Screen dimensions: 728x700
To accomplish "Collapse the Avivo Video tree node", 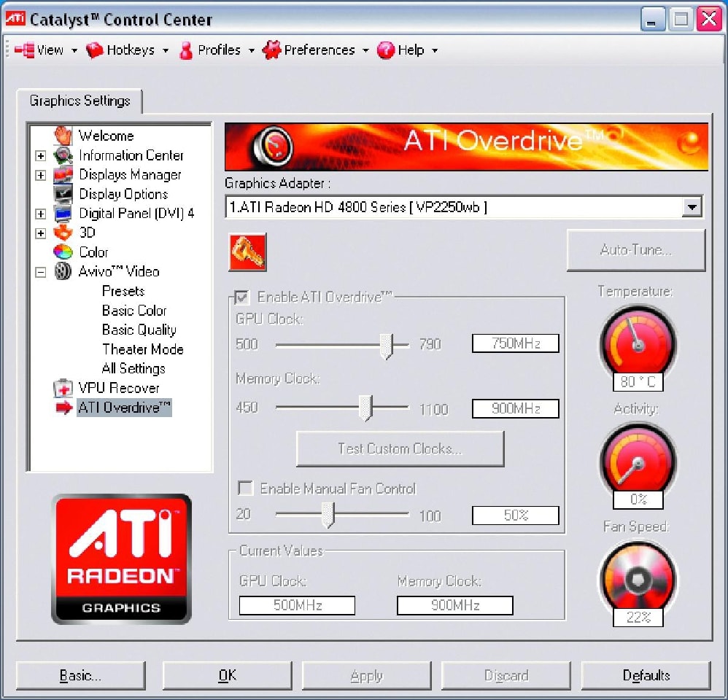I will point(41,272).
